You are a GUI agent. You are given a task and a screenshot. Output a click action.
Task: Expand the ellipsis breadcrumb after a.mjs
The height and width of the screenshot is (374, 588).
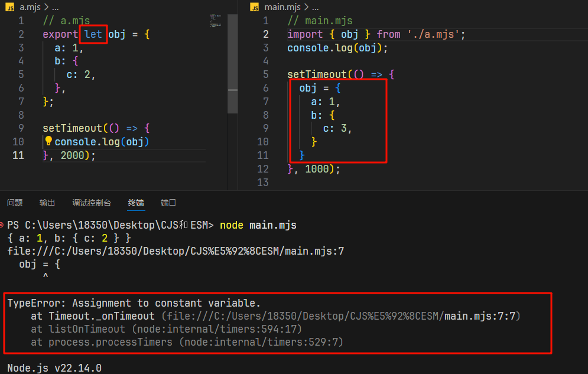(x=56, y=8)
